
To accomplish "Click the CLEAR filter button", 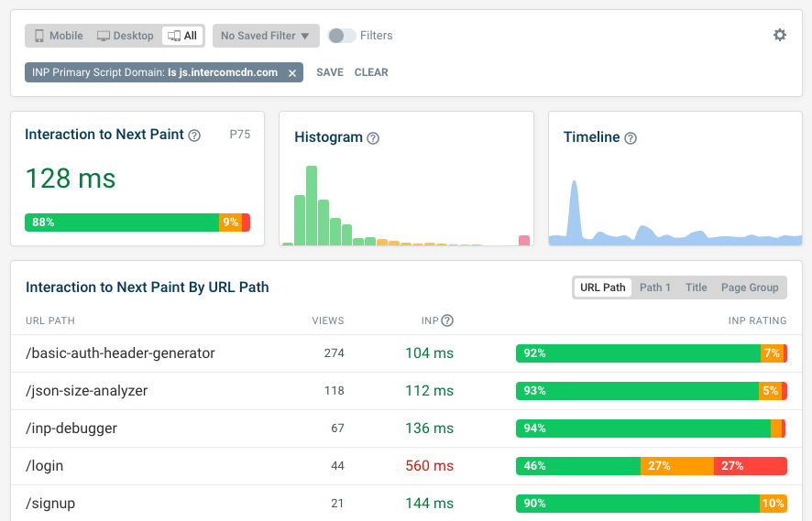I will (371, 72).
